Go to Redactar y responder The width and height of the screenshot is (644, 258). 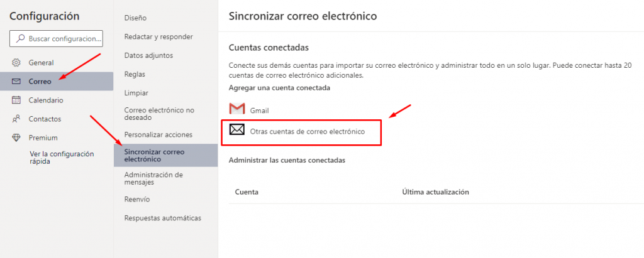[x=158, y=36]
